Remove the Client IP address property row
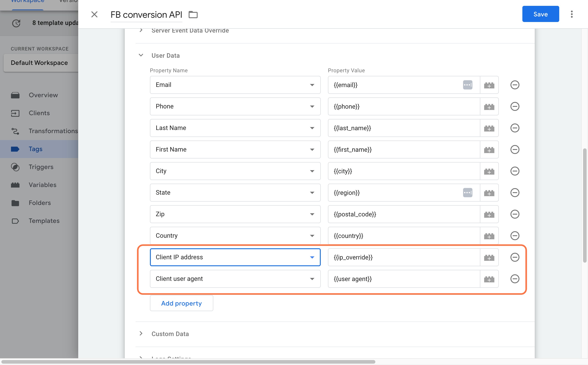Screen dimensions: 588x365 point(515,257)
